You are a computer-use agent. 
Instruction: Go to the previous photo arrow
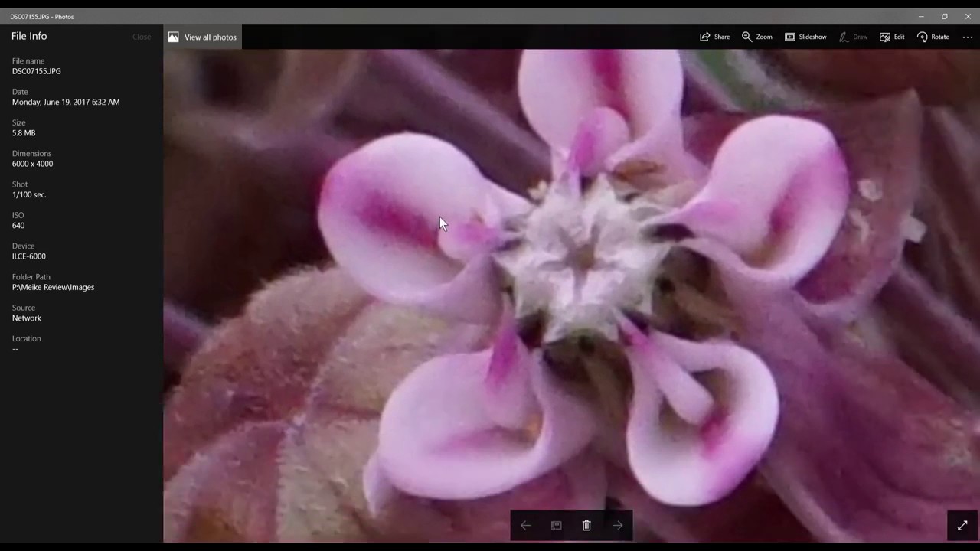tap(525, 525)
